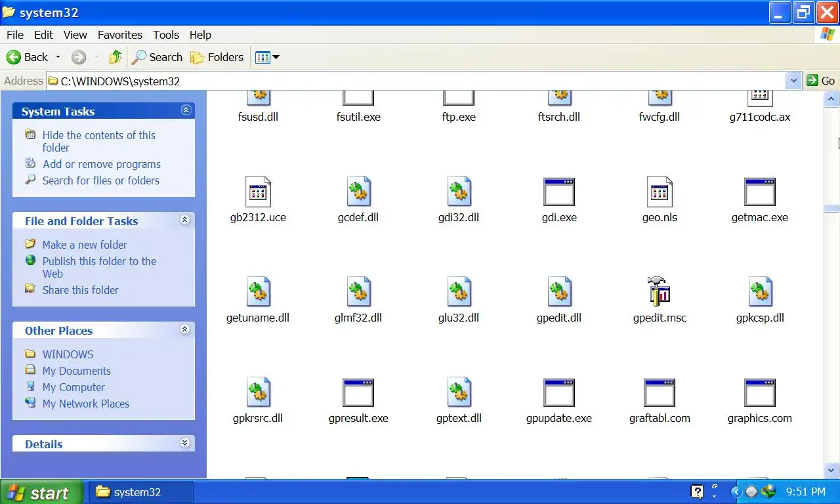Click the fwcfg.dll file label
Image resolution: width=840 pixels, height=504 pixels.
(660, 117)
